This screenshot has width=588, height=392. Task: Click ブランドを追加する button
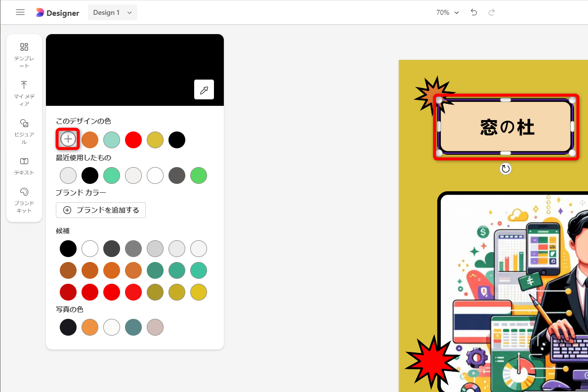coord(101,210)
